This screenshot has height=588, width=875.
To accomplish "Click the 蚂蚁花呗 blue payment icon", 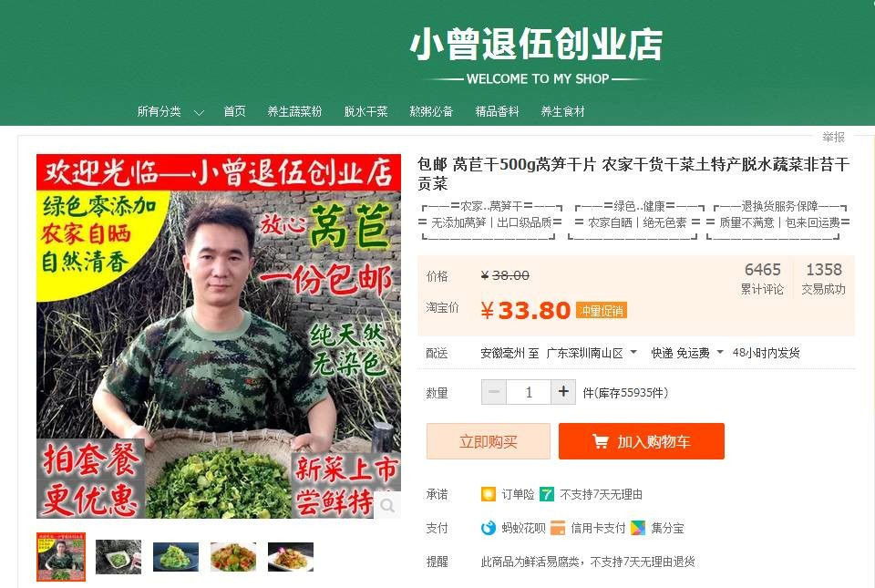I will coord(489,528).
